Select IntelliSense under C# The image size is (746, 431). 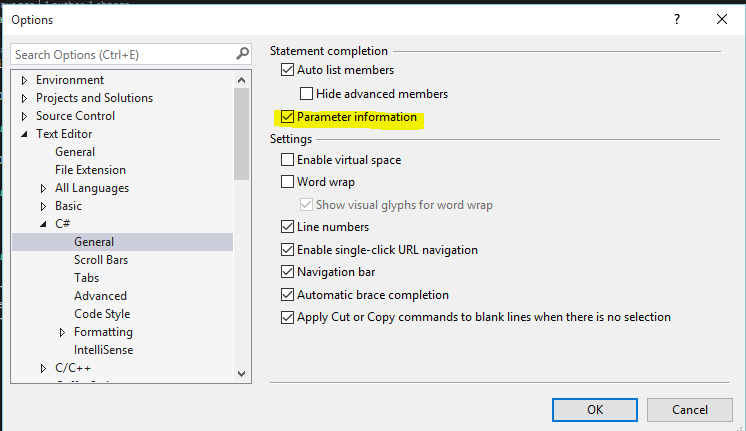(x=103, y=350)
